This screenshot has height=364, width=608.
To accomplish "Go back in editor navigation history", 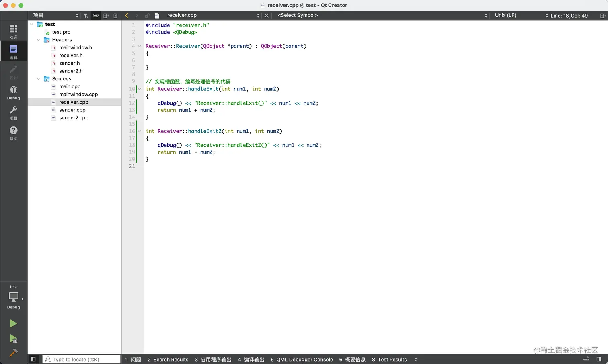I will point(127,16).
